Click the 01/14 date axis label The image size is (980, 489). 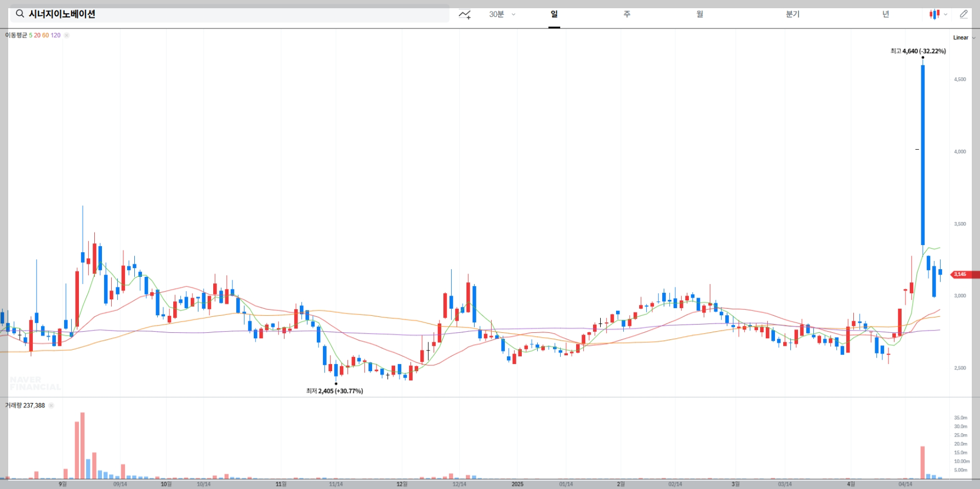click(x=566, y=484)
